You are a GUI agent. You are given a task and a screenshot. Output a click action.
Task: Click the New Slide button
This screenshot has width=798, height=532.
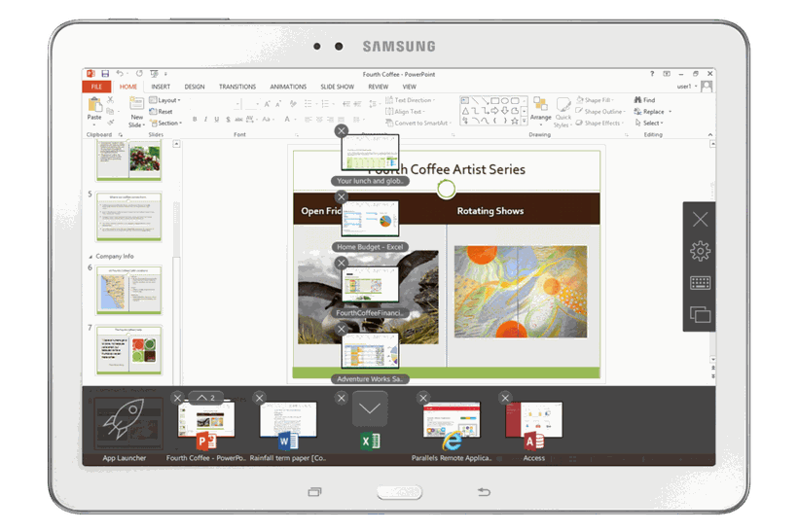136,112
